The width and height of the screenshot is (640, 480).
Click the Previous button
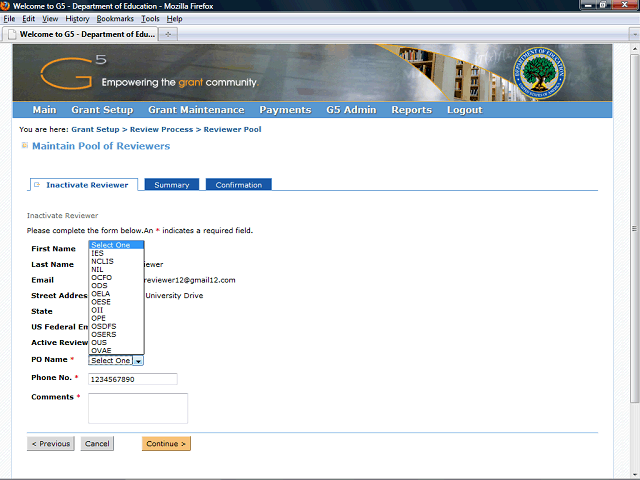[x=51, y=444]
